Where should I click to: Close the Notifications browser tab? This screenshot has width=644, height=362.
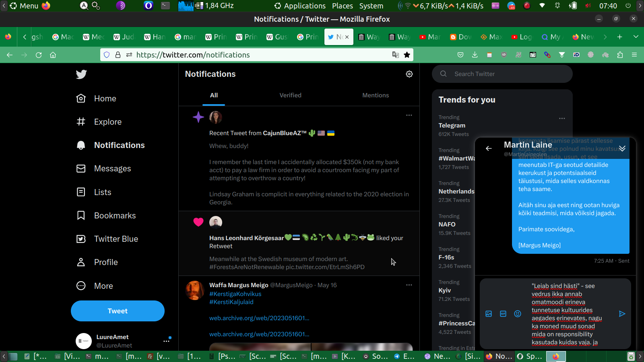pos(347,37)
